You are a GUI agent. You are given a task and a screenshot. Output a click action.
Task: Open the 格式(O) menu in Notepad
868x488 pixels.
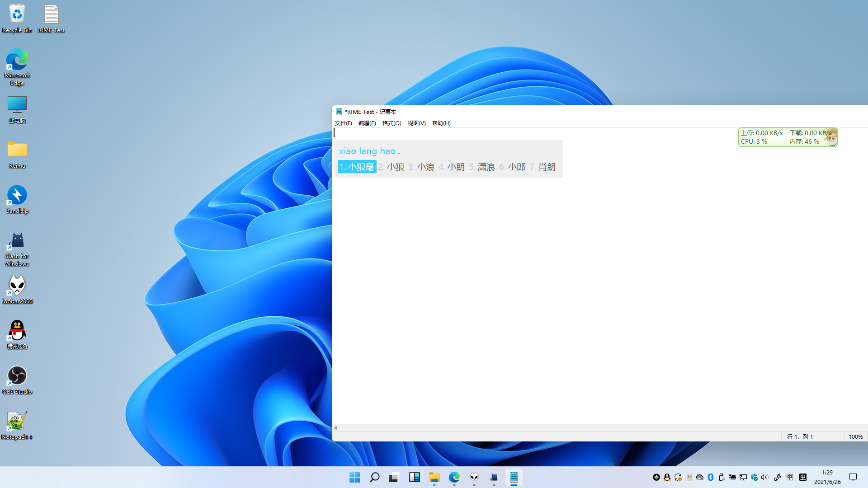[392, 123]
